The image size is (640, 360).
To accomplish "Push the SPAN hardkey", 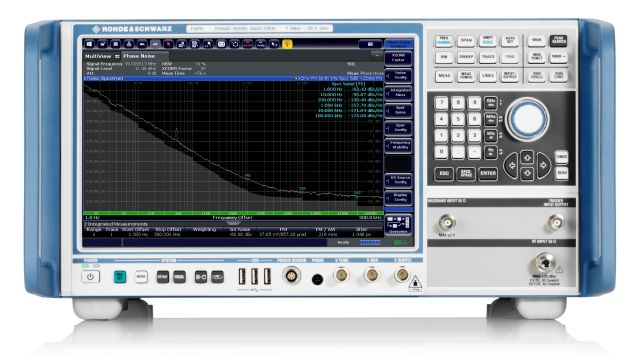I will (466, 41).
